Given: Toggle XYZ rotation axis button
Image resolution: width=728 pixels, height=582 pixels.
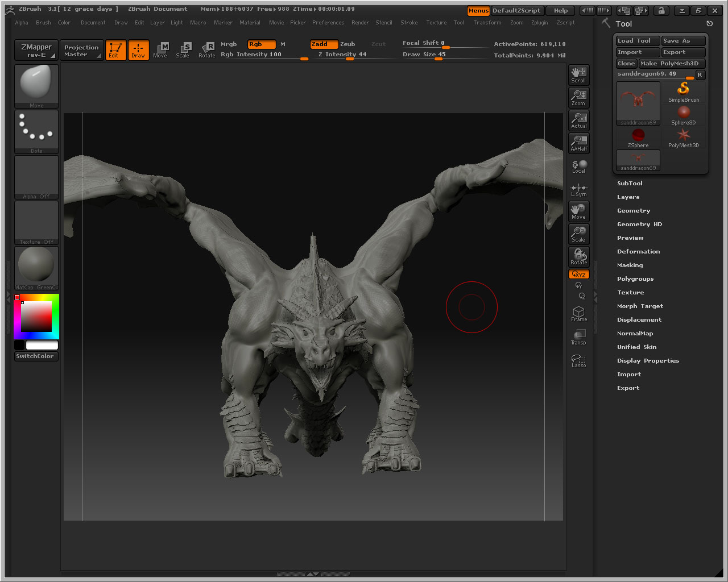Looking at the screenshot, I should tap(578, 274).
